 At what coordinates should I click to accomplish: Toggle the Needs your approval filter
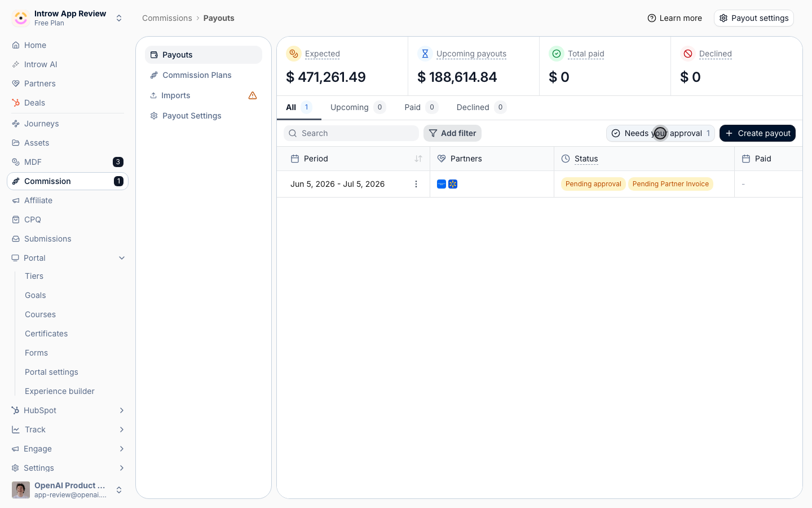pos(660,133)
